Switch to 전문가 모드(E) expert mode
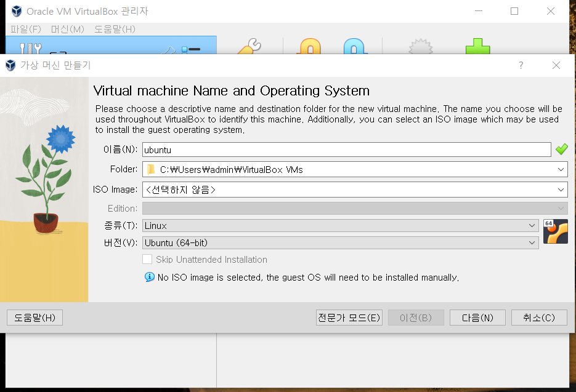 coord(349,318)
